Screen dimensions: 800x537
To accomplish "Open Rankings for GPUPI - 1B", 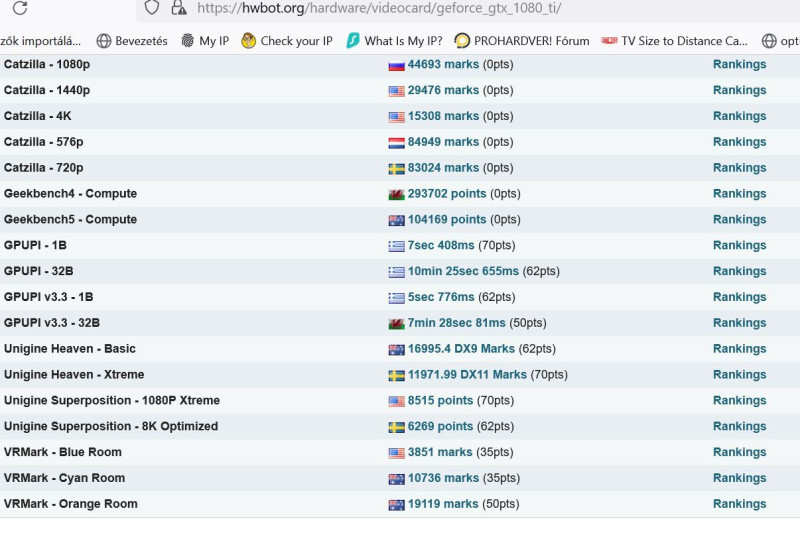I will click(x=739, y=245).
